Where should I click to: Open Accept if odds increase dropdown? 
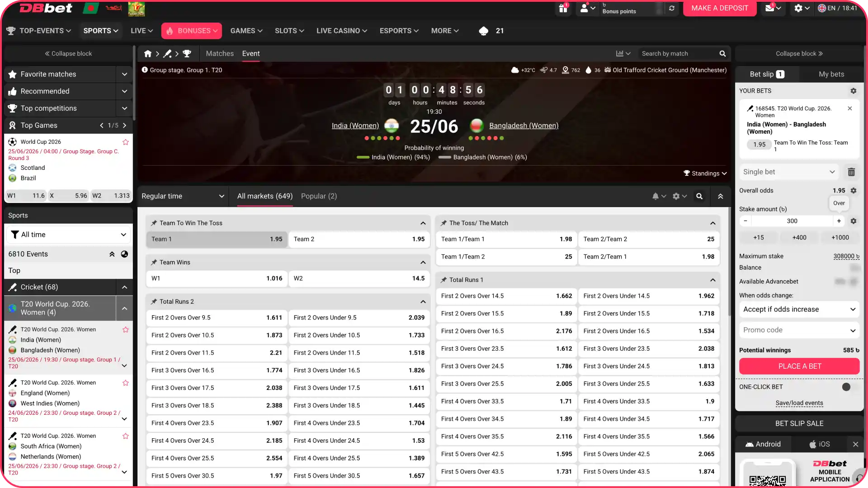(x=799, y=310)
